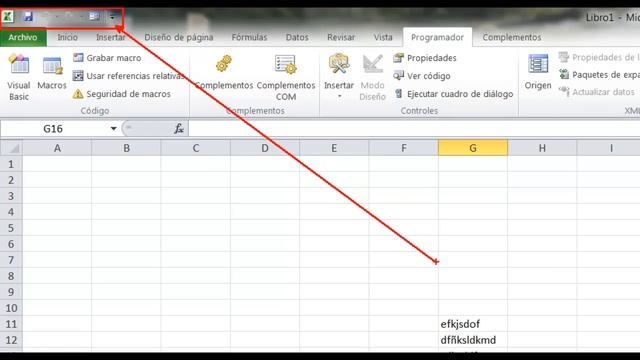Expand the Insertar controls dropdown
Viewport: 640px width, 360px height.
tap(339, 77)
